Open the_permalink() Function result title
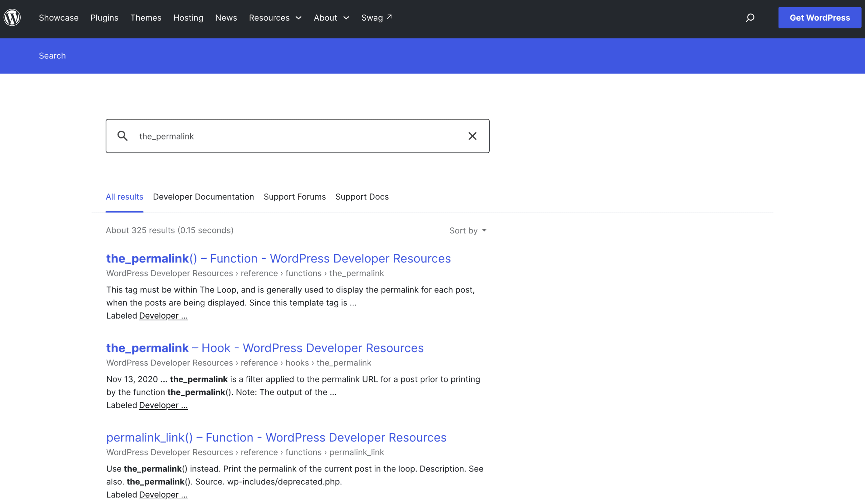 tap(278, 259)
